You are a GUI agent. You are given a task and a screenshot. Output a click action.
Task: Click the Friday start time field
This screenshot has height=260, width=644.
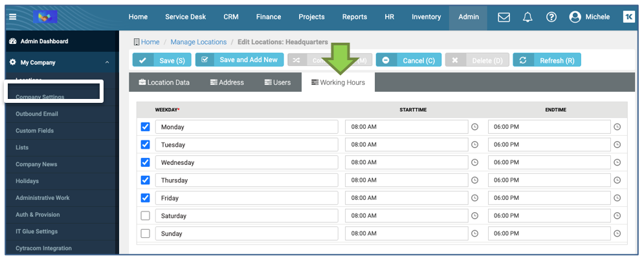pyautogui.click(x=406, y=198)
